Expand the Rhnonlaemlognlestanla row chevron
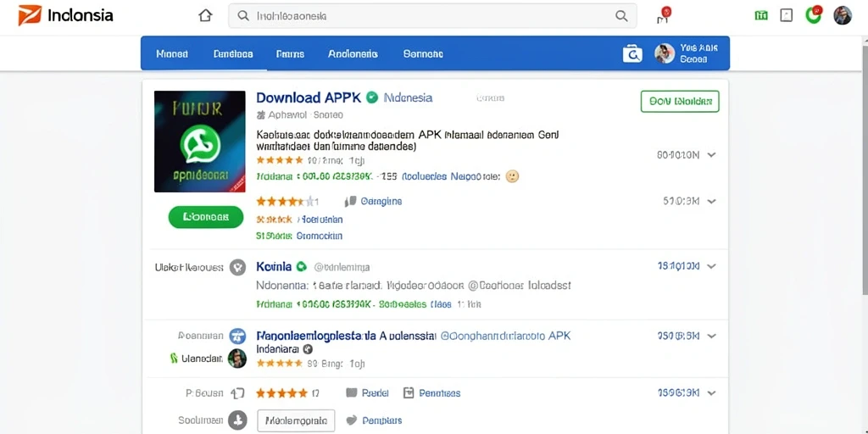This screenshot has width=868, height=434. [712, 336]
